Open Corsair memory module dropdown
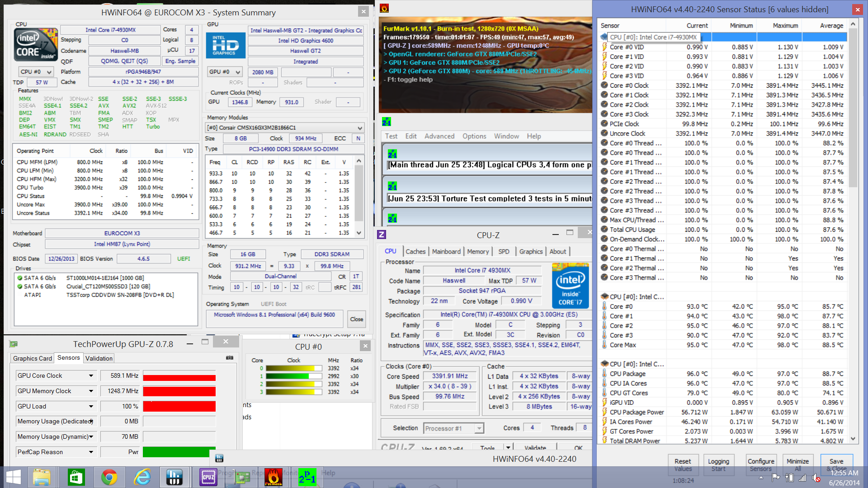This screenshot has height=488, width=868. click(285, 128)
